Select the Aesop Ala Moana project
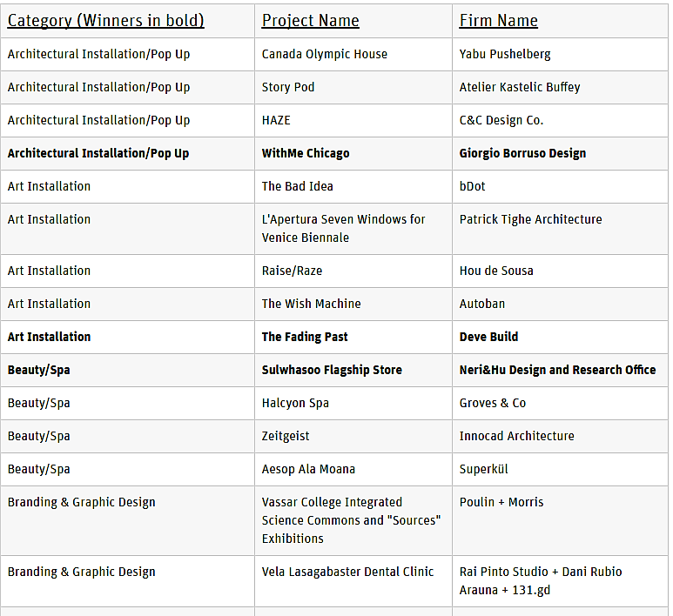The width and height of the screenshot is (673, 616). tap(308, 469)
